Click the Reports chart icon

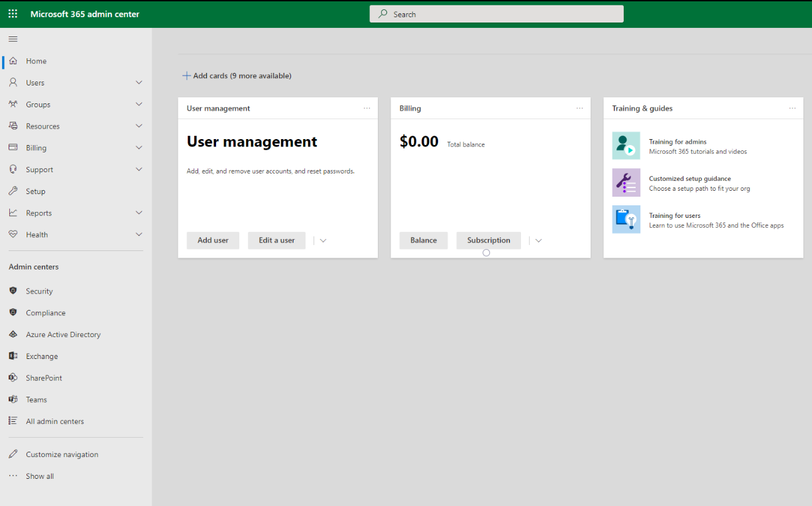coord(13,213)
